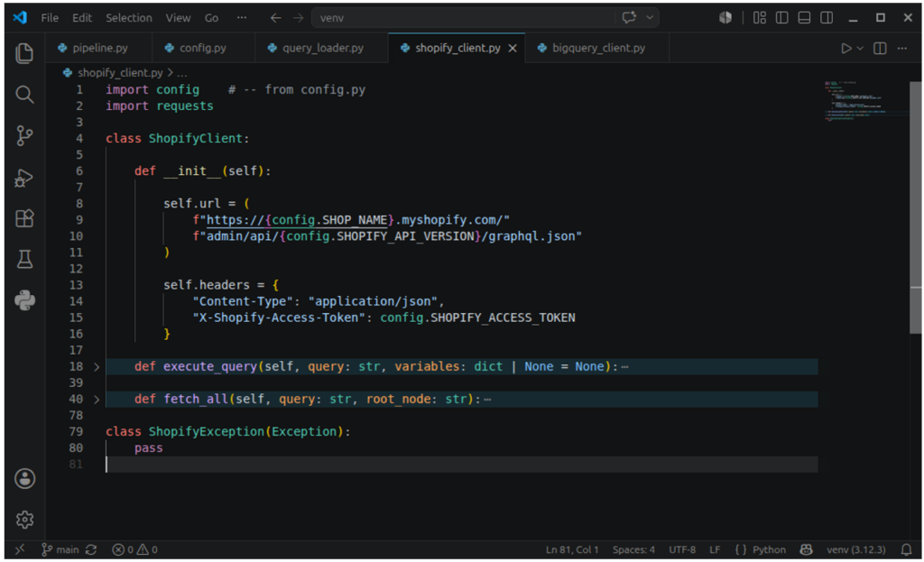Switch to the bigquery_client.py tab
This screenshot has height=562, width=924.
598,49
